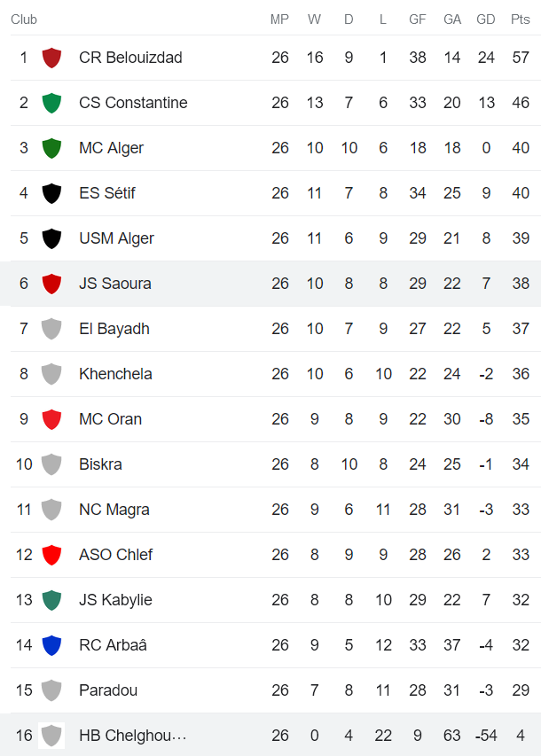
Task: Click ASO Chlef's red shield icon
Action: tap(51, 555)
